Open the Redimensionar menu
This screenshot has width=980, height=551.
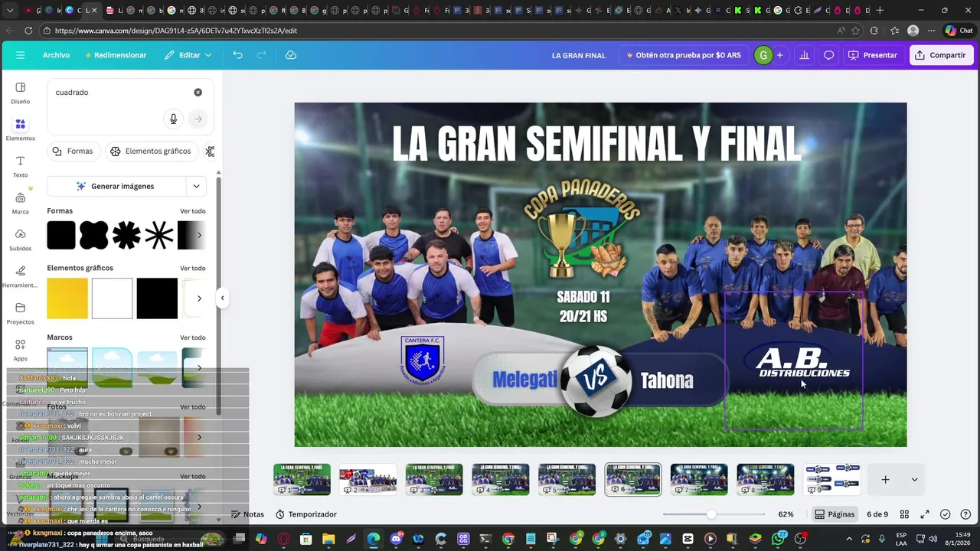coord(116,55)
